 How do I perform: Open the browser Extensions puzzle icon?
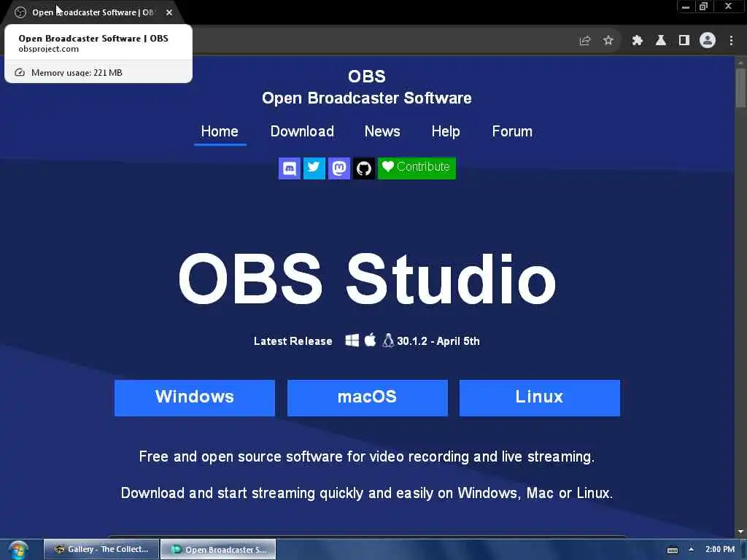637,41
